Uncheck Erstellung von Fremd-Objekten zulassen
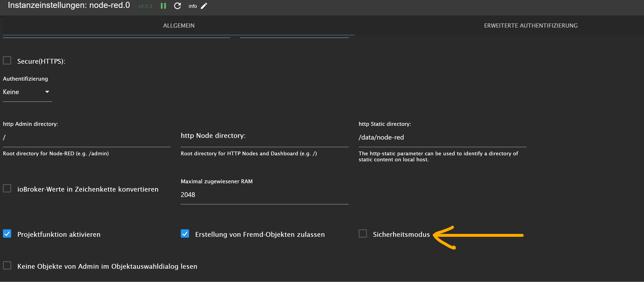 click(x=185, y=233)
